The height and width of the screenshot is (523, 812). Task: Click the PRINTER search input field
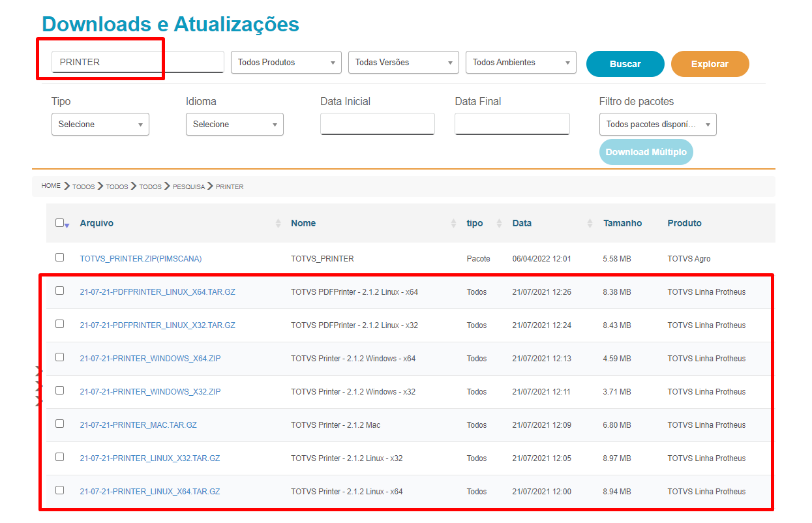coord(138,62)
